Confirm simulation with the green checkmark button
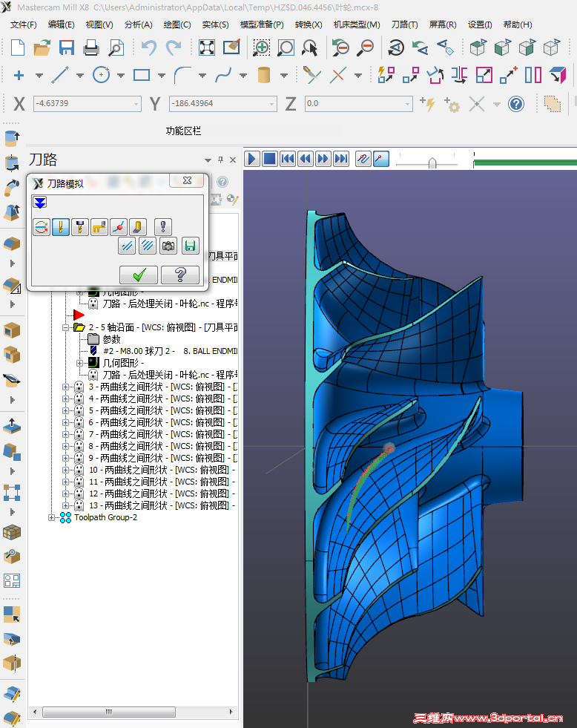 point(139,275)
